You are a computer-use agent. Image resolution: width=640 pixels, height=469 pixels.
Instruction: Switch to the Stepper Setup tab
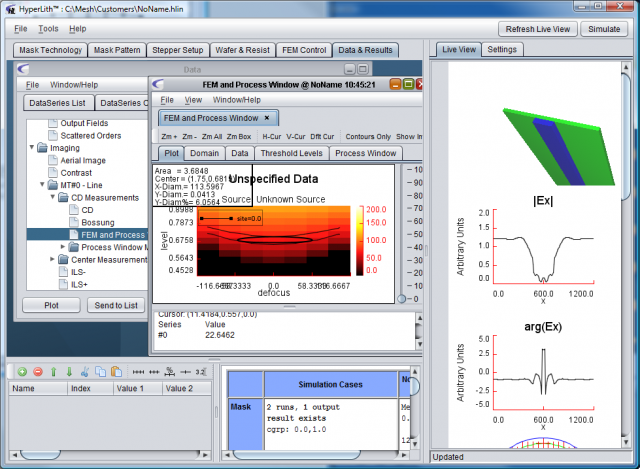pos(178,50)
